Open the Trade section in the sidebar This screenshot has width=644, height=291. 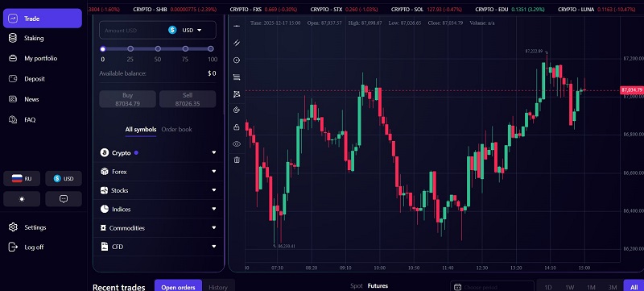point(43,19)
